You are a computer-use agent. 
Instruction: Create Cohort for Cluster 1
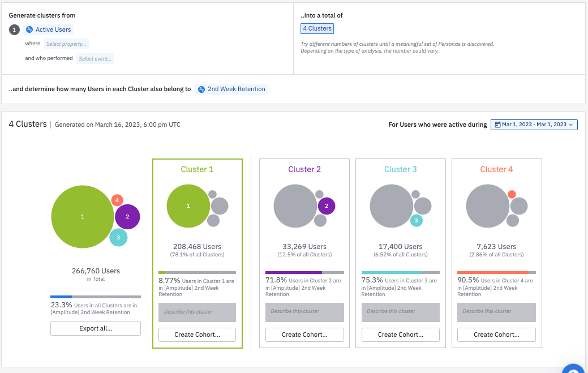pyautogui.click(x=197, y=335)
